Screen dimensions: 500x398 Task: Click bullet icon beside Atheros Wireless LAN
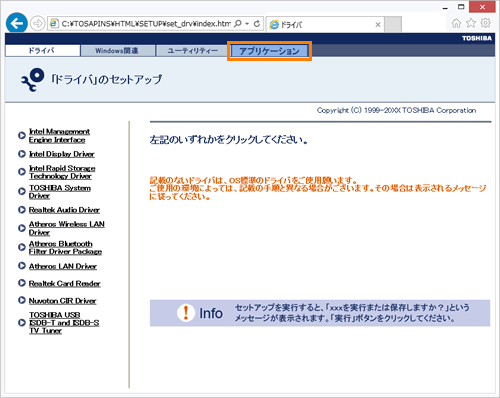coord(22,228)
